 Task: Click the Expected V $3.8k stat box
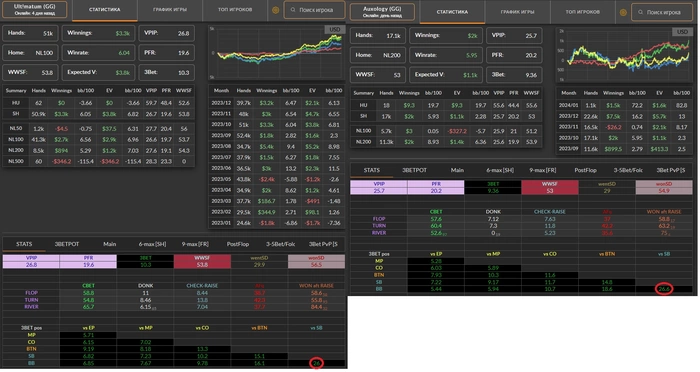98,72
